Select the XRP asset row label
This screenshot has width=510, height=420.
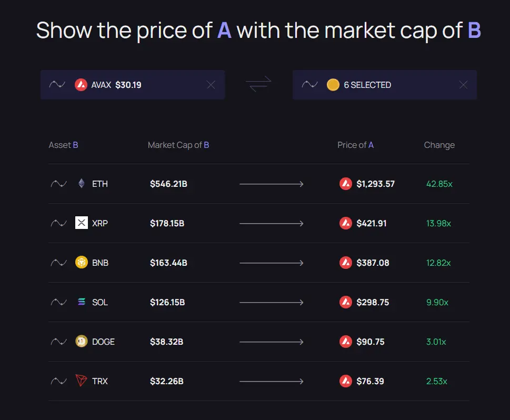point(100,223)
